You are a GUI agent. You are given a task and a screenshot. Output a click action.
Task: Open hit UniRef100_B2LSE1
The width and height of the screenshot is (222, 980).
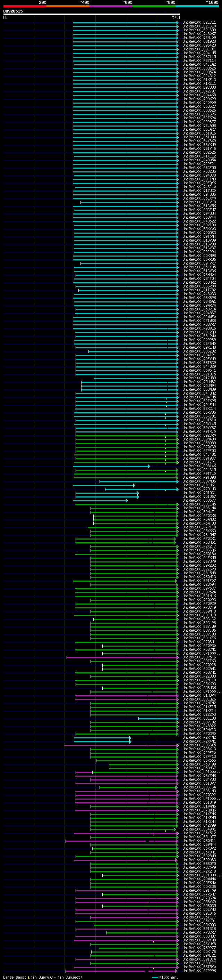(x=199, y=23)
